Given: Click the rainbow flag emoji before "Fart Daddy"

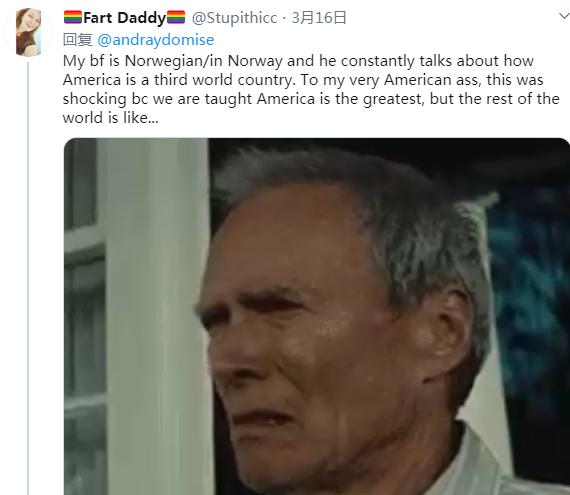Looking at the screenshot, I should (x=73, y=17).
